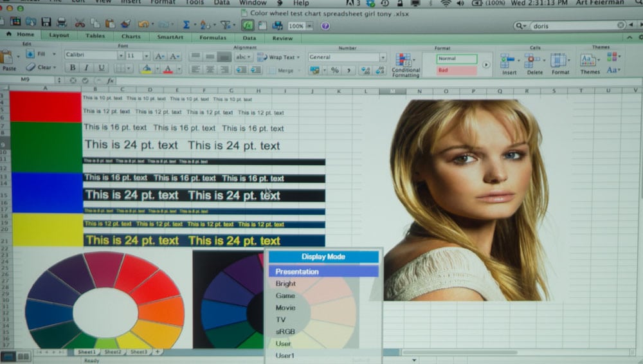This screenshot has width=643, height=364.
Task: Open the abc text orientation dropdown
Action: coord(243,57)
